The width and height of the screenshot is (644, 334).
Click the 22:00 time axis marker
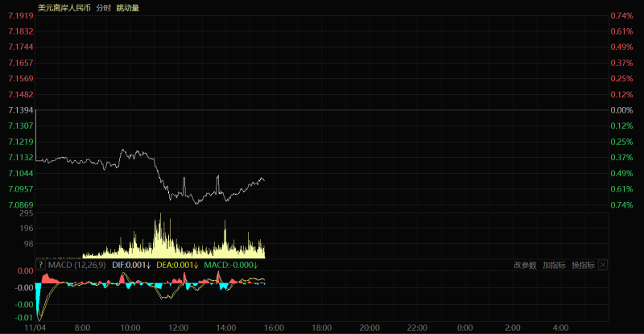tap(417, 328)
